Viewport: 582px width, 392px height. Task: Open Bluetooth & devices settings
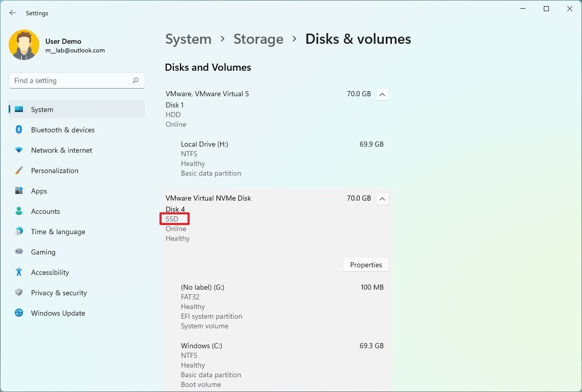pyautogui.click(x=62, y=130)
